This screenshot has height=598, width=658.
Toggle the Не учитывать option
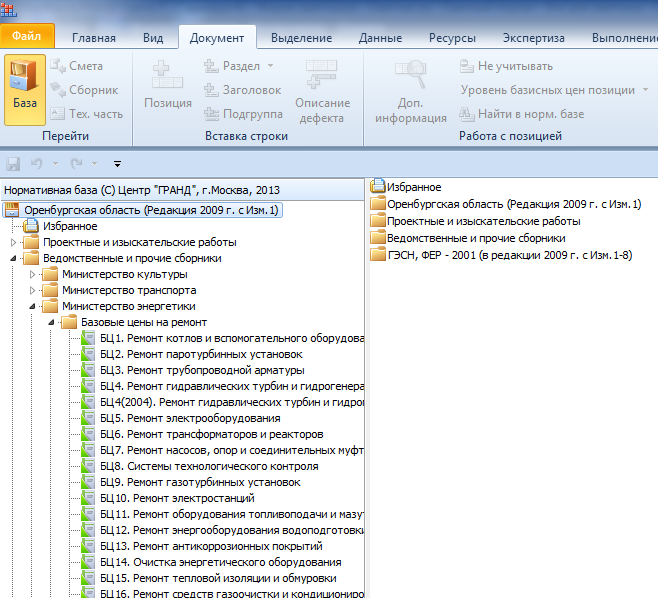pyautogui.click(x=505, y=66)
